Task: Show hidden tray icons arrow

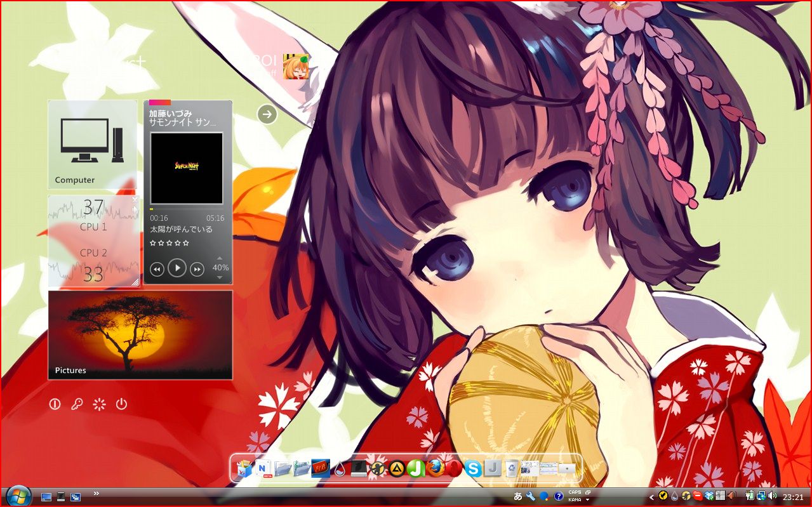Action: [651, 497]
